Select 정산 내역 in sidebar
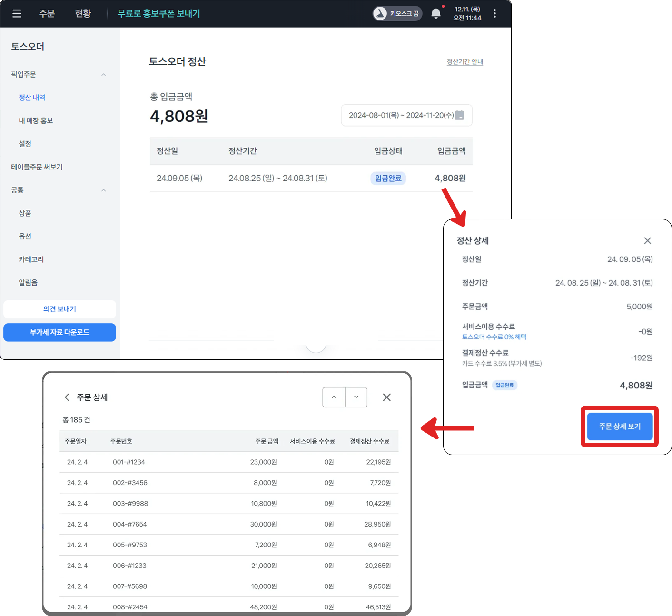Viewport: 672px width, 616px height. tap(32, 98)
